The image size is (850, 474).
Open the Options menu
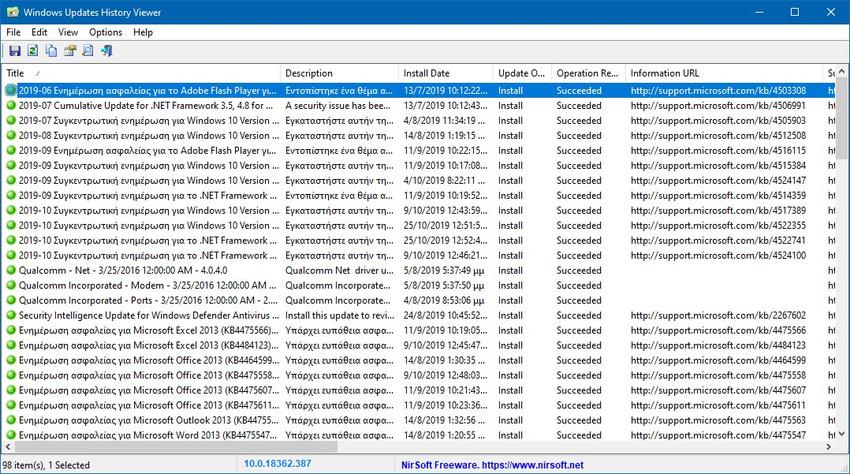[x=105, y=32]
